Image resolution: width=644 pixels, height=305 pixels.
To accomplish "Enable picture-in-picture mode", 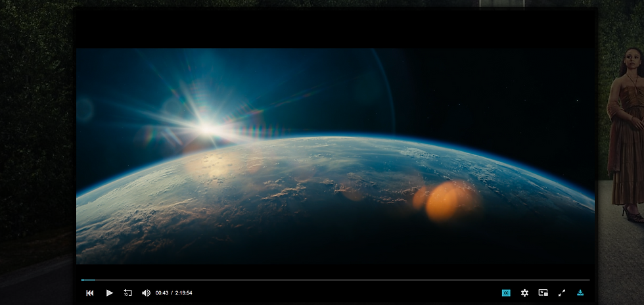I will coord(543,293).
